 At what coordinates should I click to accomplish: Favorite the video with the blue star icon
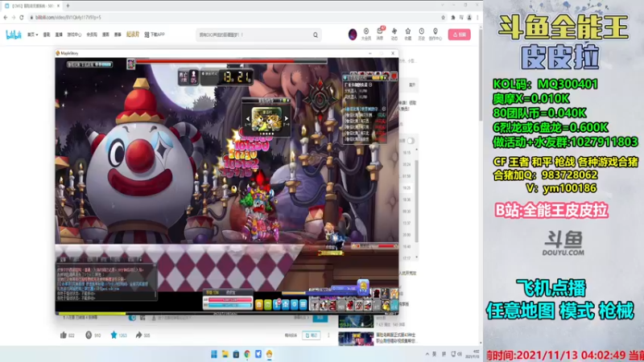(114, 335)
